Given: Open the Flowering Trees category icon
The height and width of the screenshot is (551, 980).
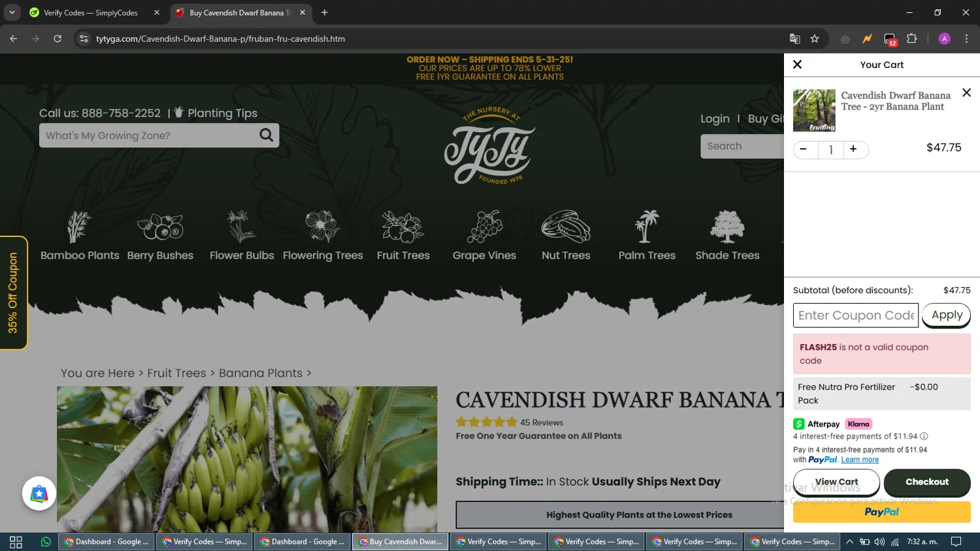Looking at the screenshot, I should coord(323,227).
